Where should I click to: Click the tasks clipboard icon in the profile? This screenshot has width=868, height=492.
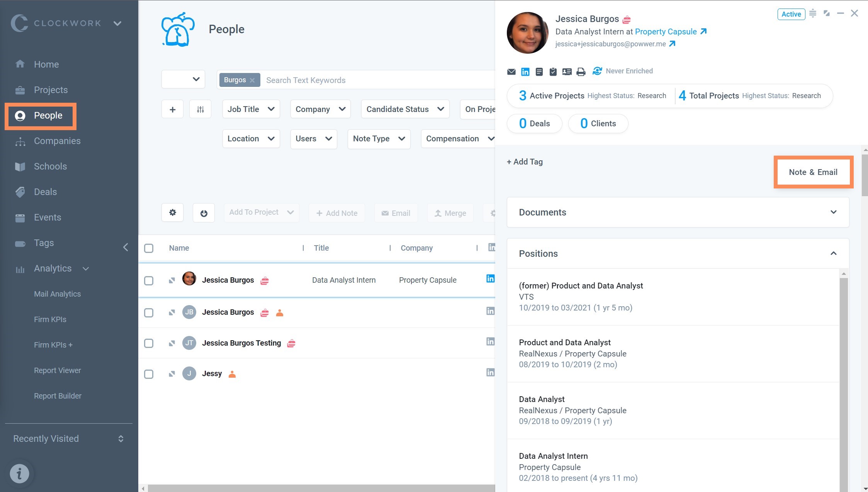553,71
